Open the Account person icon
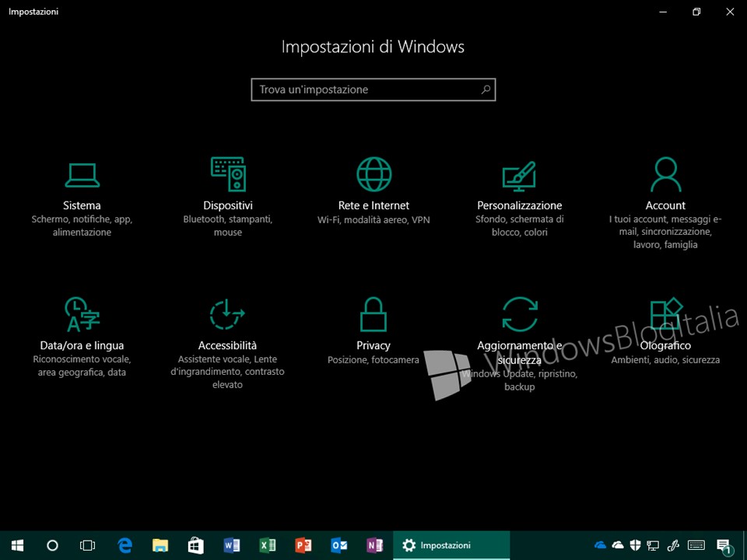This screenshot has height=560, width=747. 665,174
